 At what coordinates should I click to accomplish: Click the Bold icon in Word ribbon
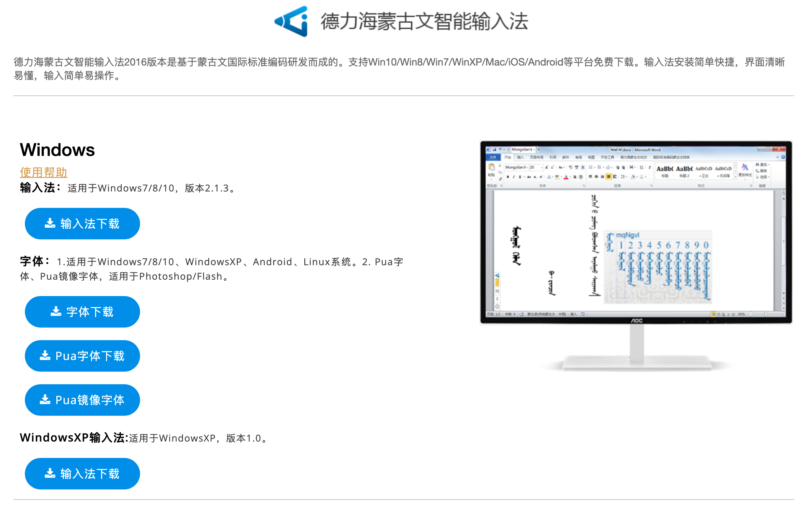pyautogui.click(x=508, y=177)
